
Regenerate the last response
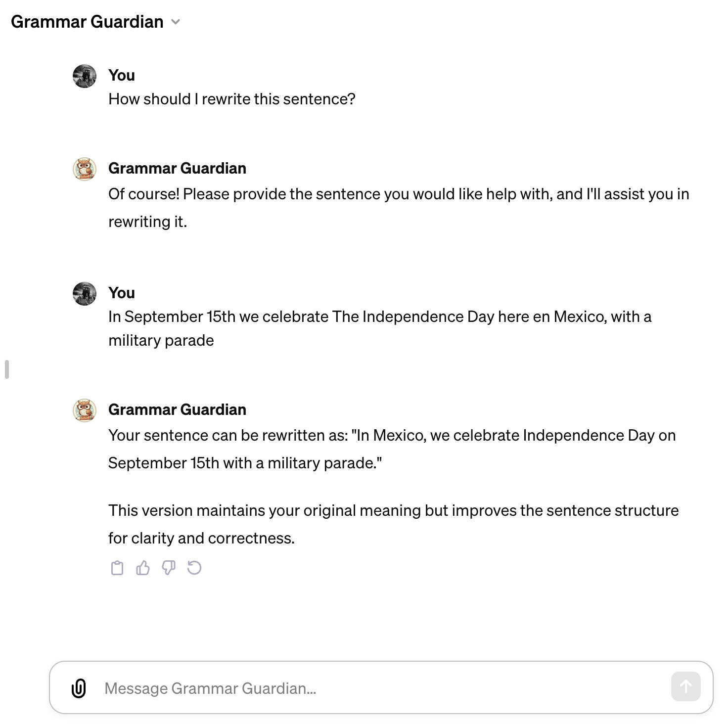(194, 568)
